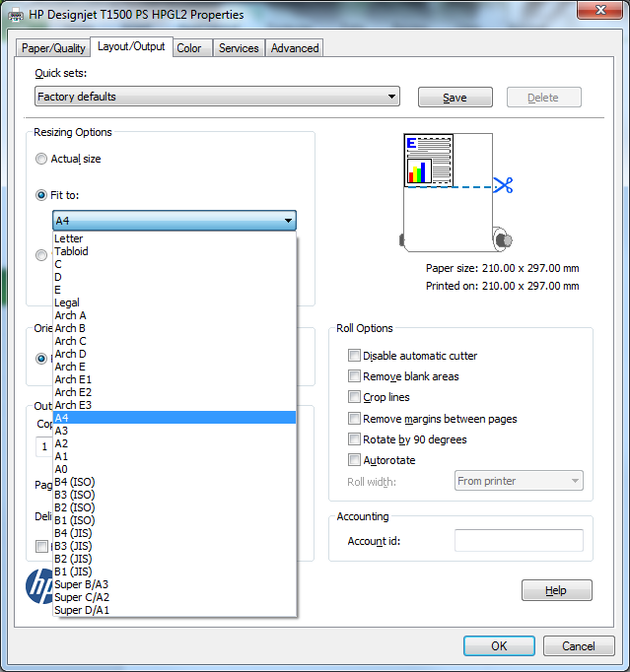This screenshot has width=630, height=672.
Task: Open the Advanced tab
Action: click(x=295, y=48)
